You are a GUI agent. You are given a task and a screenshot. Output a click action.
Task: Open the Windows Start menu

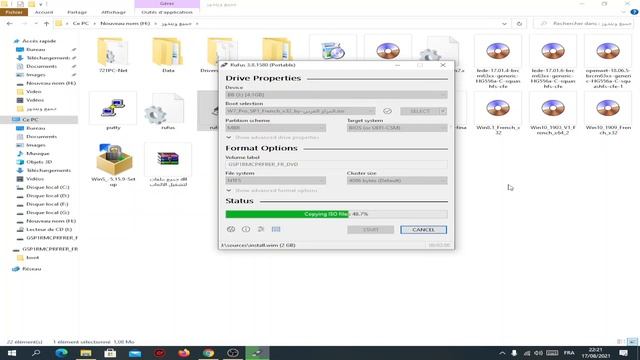click(x=12, y=353)
